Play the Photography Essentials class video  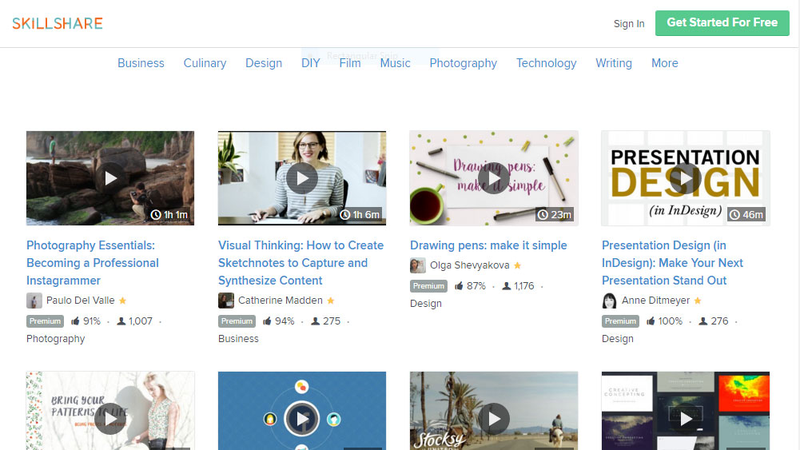[x=110, y=178]
